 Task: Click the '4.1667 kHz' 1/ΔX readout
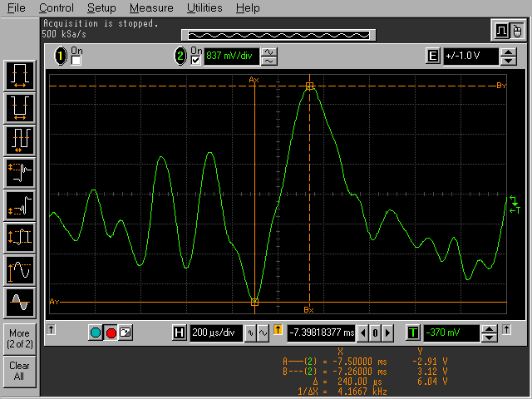coord(362,392)
